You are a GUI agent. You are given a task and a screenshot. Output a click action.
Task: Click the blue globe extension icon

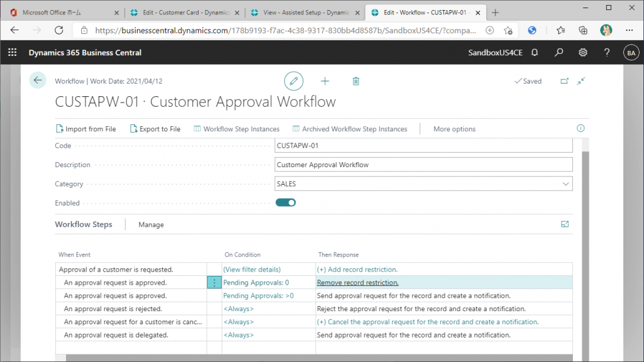point(532,30)
